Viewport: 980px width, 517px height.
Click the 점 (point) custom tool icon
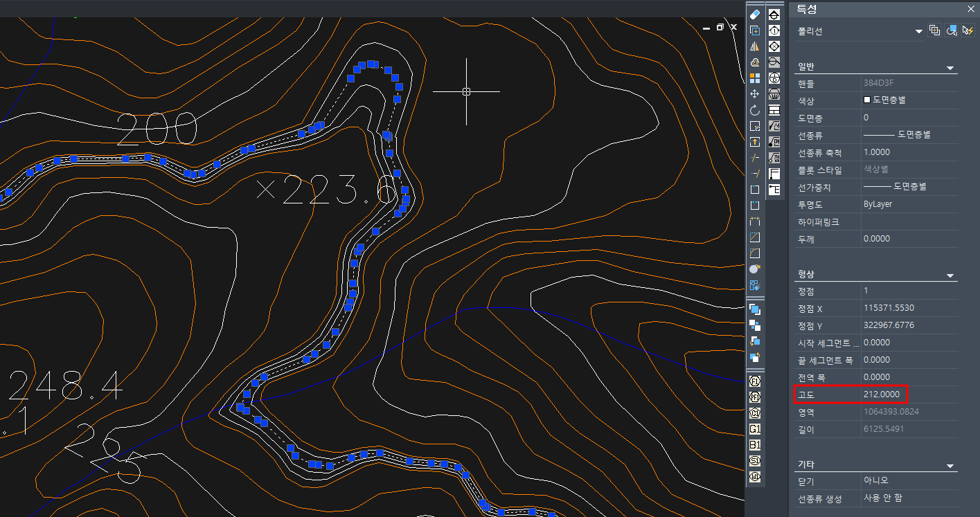click(x=774, y=158)
